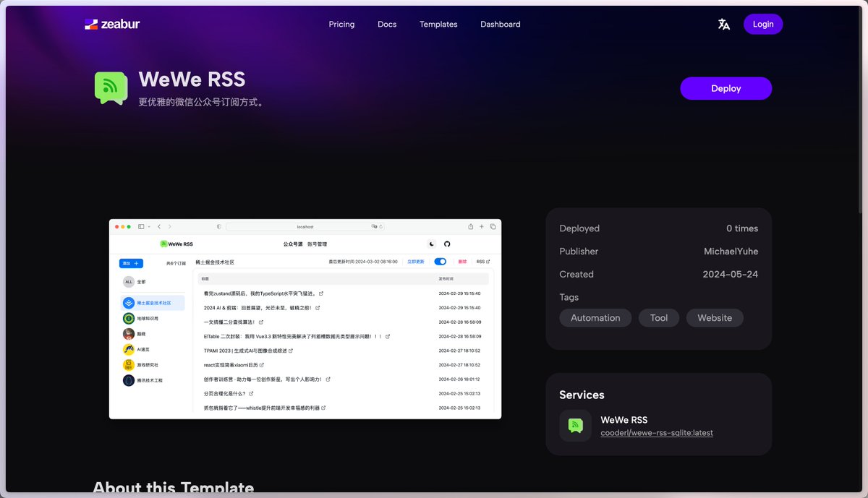Click the dark mode moon icon
Viewport: 868px width, 498px height.
[x=432, y=244]
